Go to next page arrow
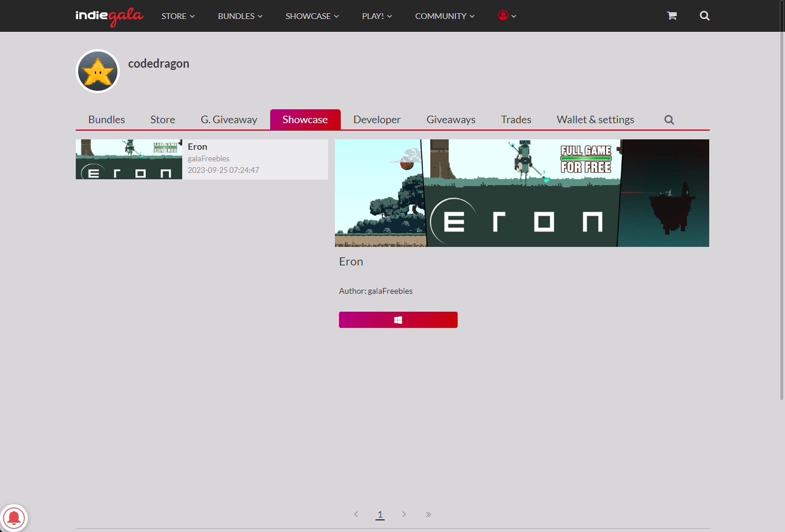 (404, 514)
